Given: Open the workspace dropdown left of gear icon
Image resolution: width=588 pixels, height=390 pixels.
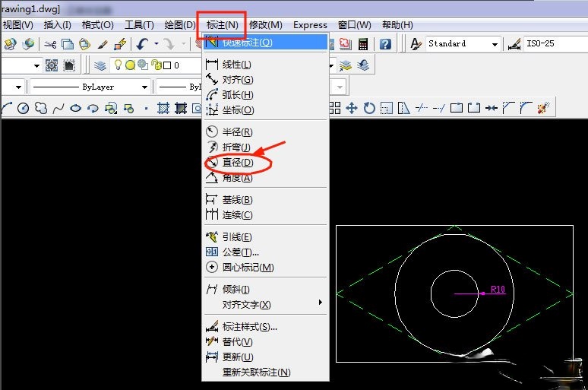Looking at the screenshot, I should pos(36,66).
